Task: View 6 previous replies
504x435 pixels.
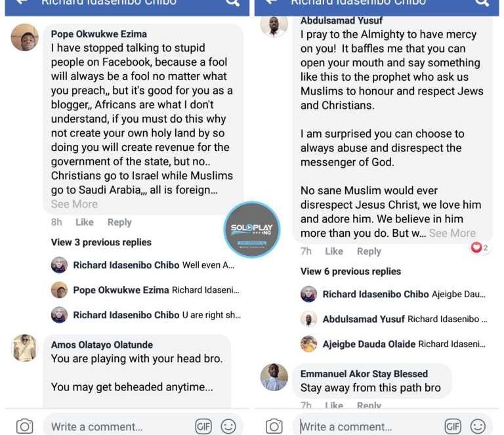Action: (x=350, y=272)
